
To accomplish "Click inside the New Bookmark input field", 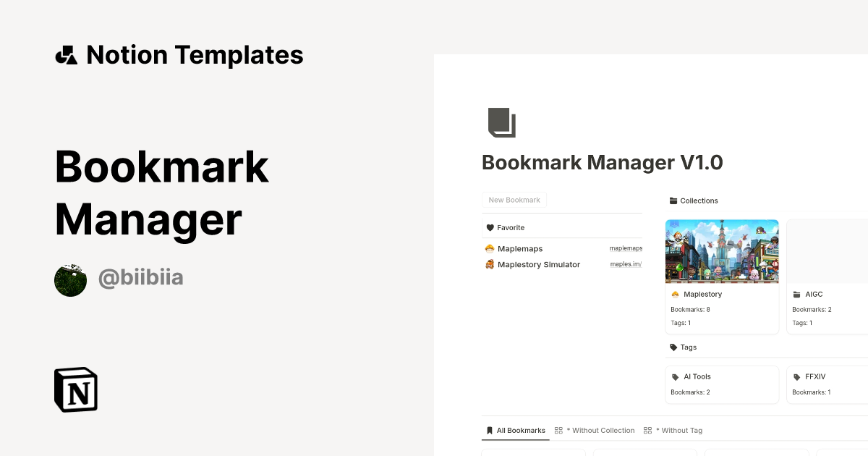I will pyautogui.click(x=514, y=200).
